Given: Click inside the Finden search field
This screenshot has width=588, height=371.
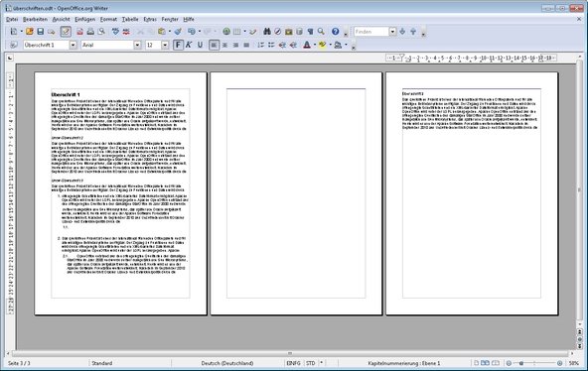Looking at the screenshot, I should click(x=371, y=32).
